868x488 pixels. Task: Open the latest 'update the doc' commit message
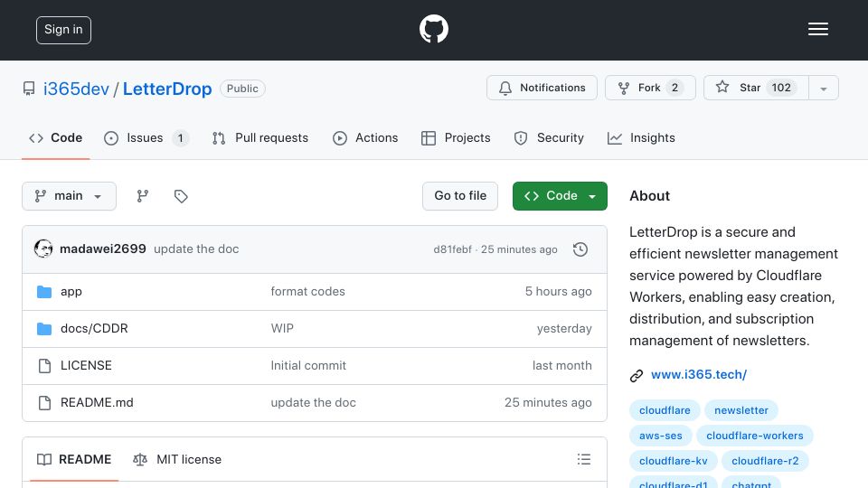point(196,249)
